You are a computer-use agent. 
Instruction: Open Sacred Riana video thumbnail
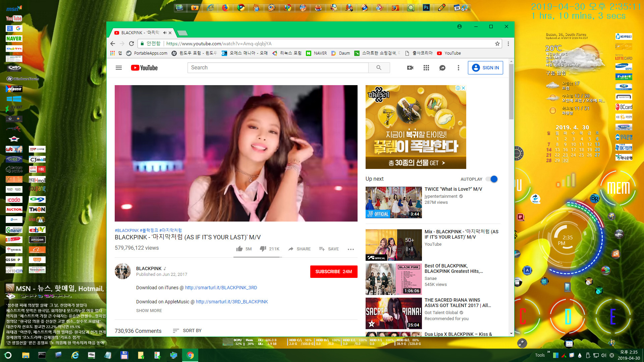coord(394,313)
